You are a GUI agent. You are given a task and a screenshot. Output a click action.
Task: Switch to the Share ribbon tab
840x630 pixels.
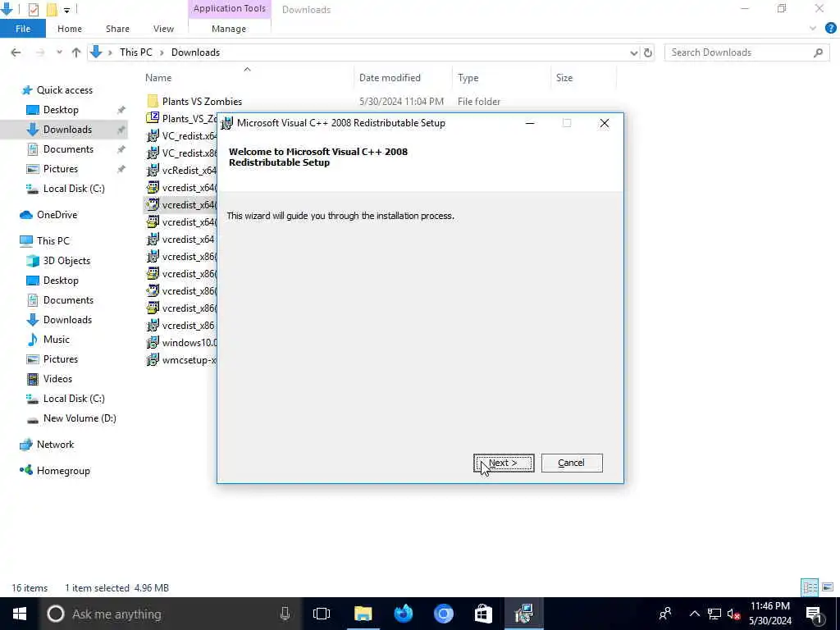pos(117,29)
